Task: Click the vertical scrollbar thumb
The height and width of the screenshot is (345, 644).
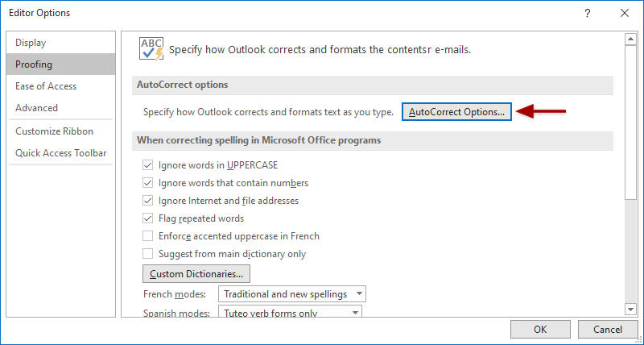Action: (631, 121)
